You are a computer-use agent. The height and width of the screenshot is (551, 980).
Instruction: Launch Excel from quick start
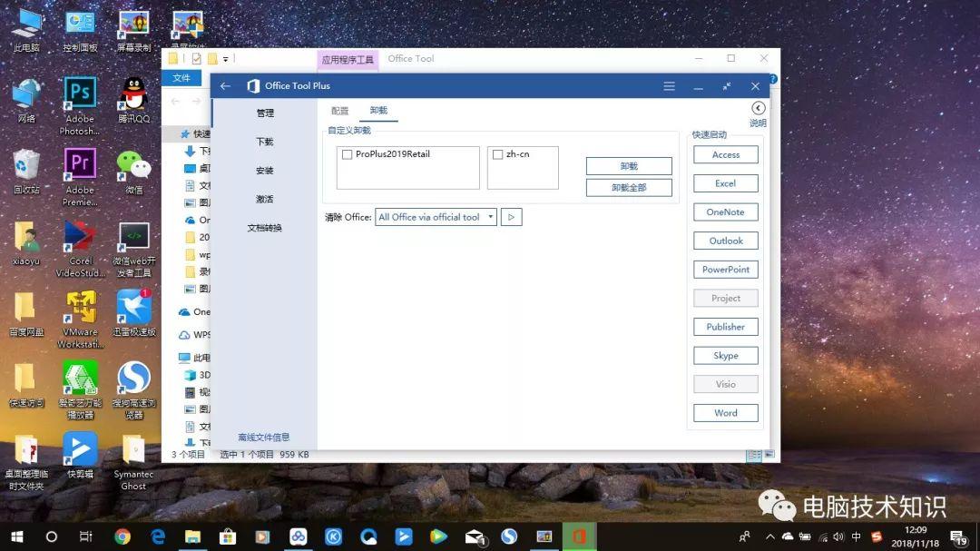point(726,183)
